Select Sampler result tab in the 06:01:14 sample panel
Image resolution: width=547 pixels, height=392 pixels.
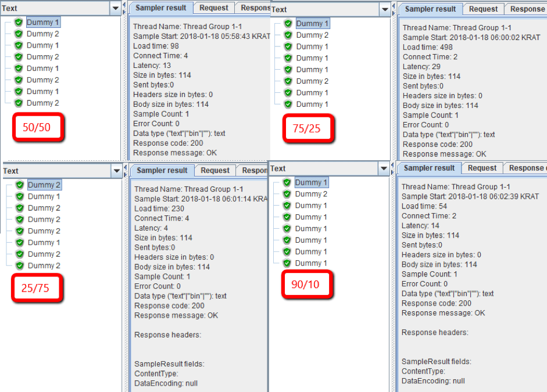[162, 170]
